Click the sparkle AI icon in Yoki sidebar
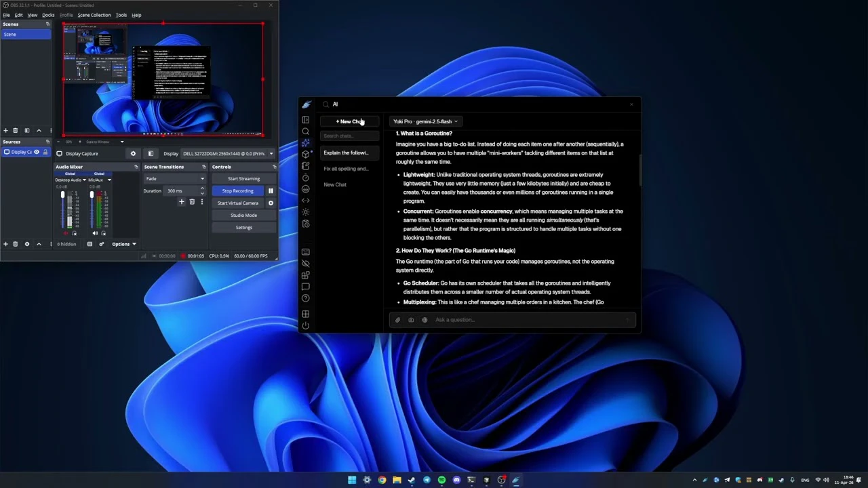 (305, 143)
